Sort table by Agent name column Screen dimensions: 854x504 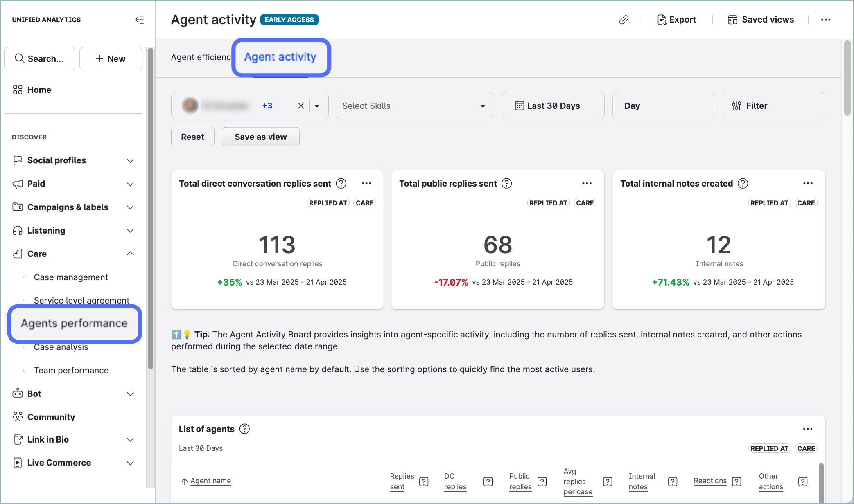click(210, 481)
